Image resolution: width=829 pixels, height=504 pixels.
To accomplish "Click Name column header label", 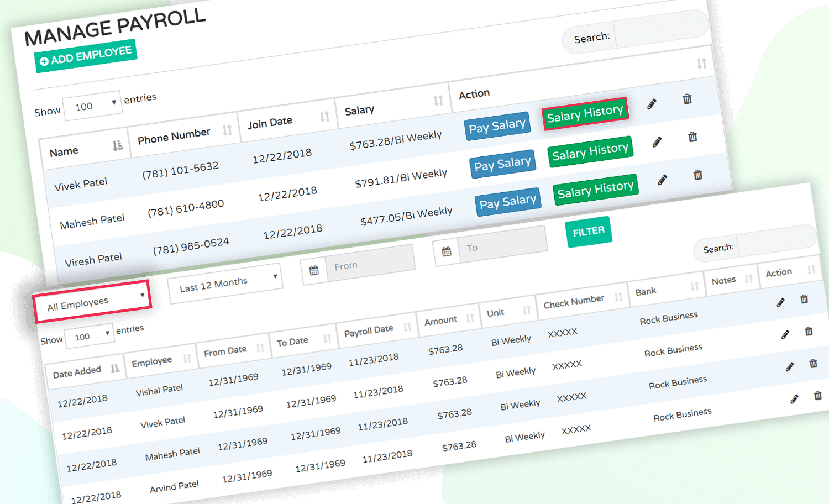I will tap(64, 152).
